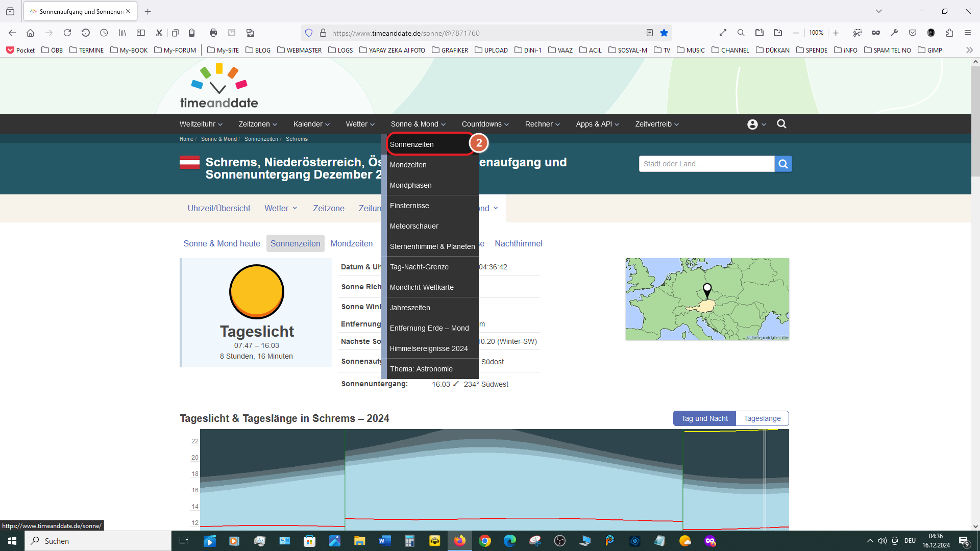Click the Tag und Nacht toggle button
980x551 pixels.
point(704,418)
